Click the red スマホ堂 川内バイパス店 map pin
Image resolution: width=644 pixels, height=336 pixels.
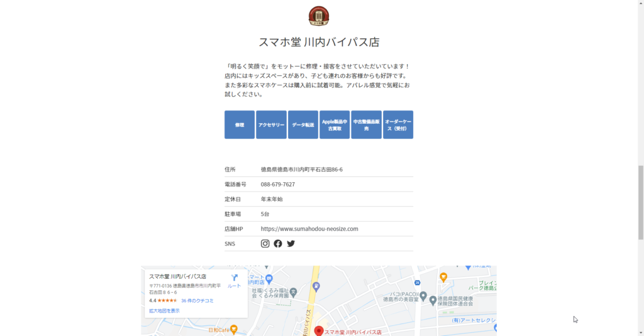319,331
